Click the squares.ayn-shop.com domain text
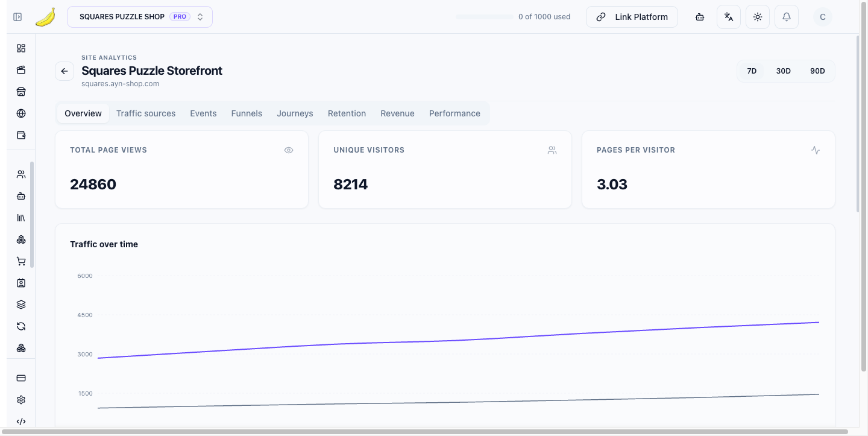Screen dimensions: 868x436 120,84
